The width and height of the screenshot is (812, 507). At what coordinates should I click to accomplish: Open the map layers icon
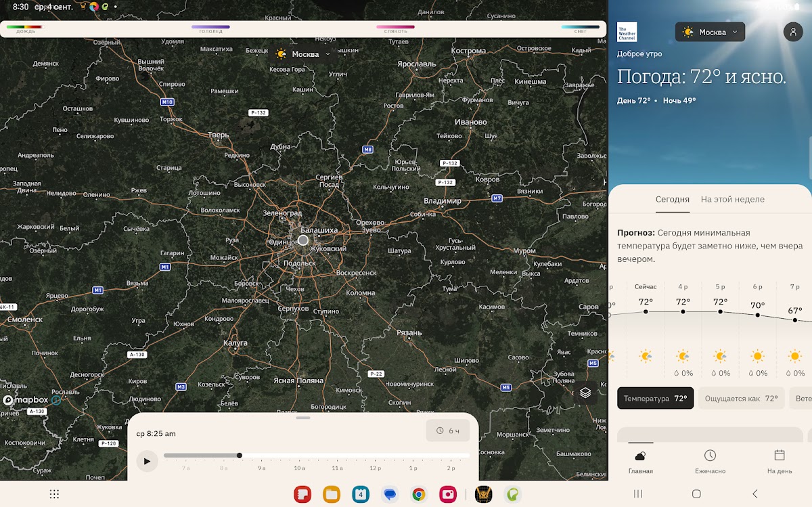click(585, 393)
